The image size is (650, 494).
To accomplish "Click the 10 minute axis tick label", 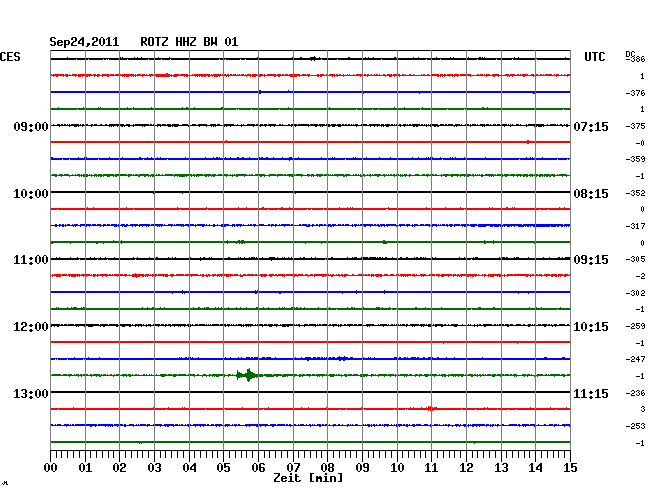I will [x=397, y=468].
